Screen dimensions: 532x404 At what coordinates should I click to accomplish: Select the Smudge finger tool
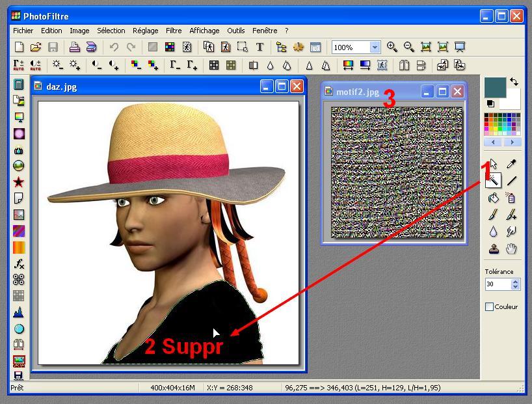(x=511, y=232)
